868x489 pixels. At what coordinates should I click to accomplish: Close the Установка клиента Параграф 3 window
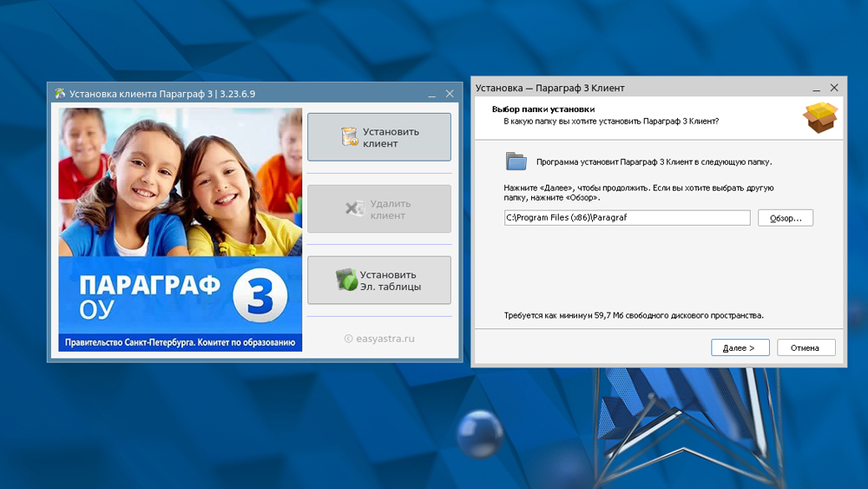coord(450,94)
